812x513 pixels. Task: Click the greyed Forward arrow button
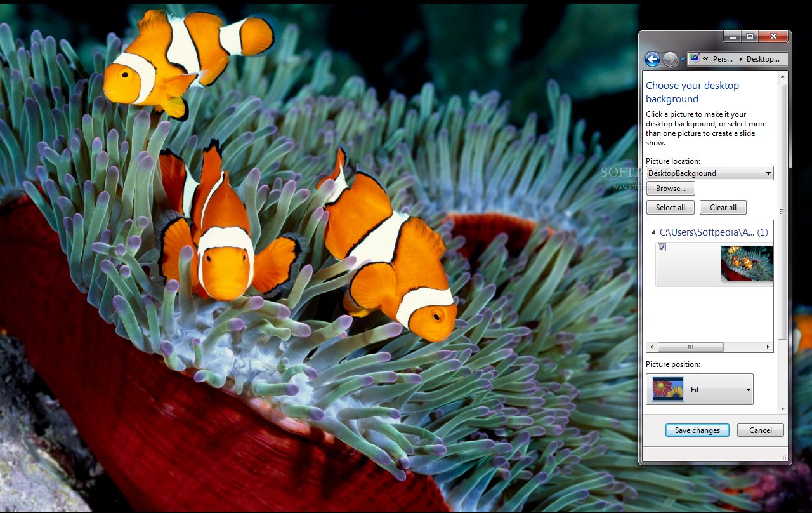[670, 59]
